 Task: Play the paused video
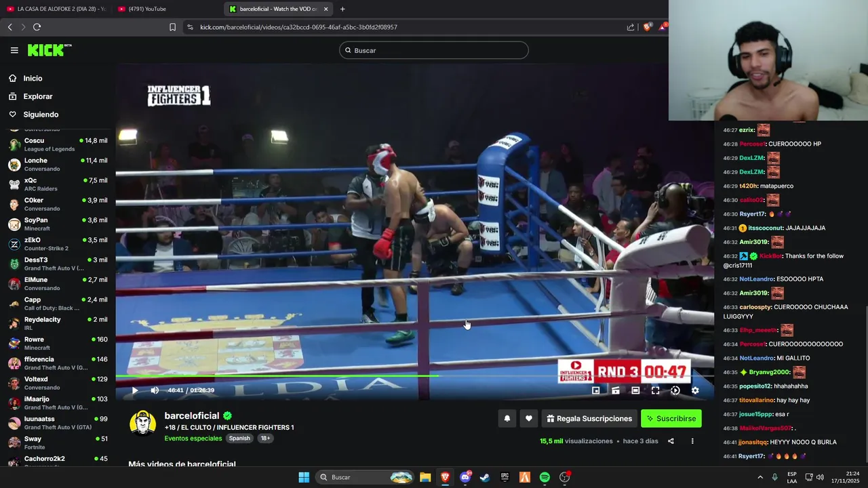[134, 390]
